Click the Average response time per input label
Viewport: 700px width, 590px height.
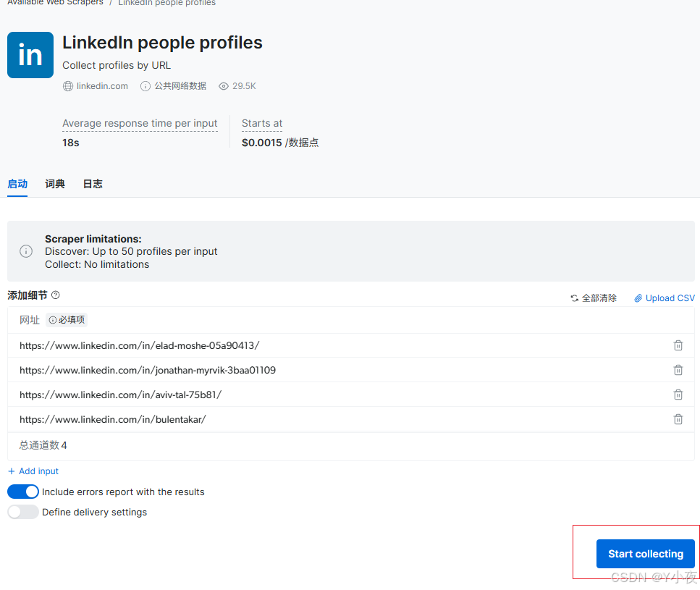[140, 123]
